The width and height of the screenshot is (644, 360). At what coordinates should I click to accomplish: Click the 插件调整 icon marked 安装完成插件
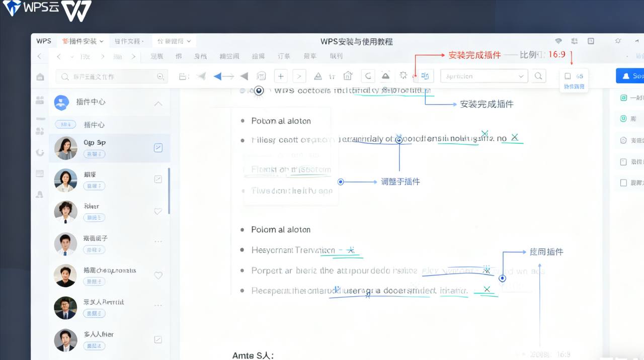[x=424, y=75]
